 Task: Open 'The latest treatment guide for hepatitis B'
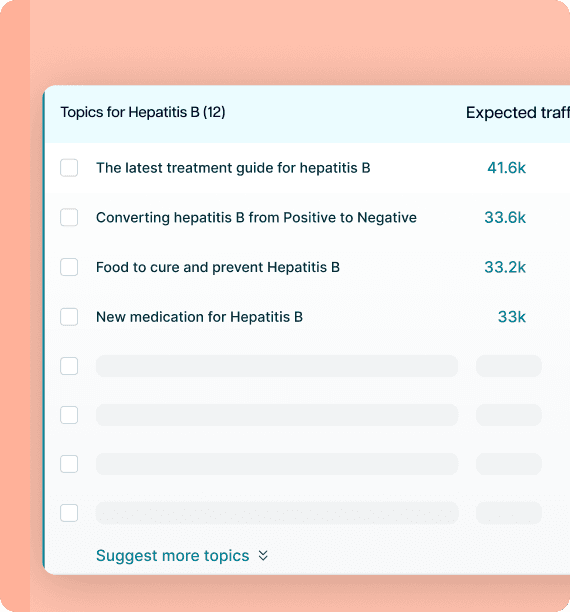233,168
